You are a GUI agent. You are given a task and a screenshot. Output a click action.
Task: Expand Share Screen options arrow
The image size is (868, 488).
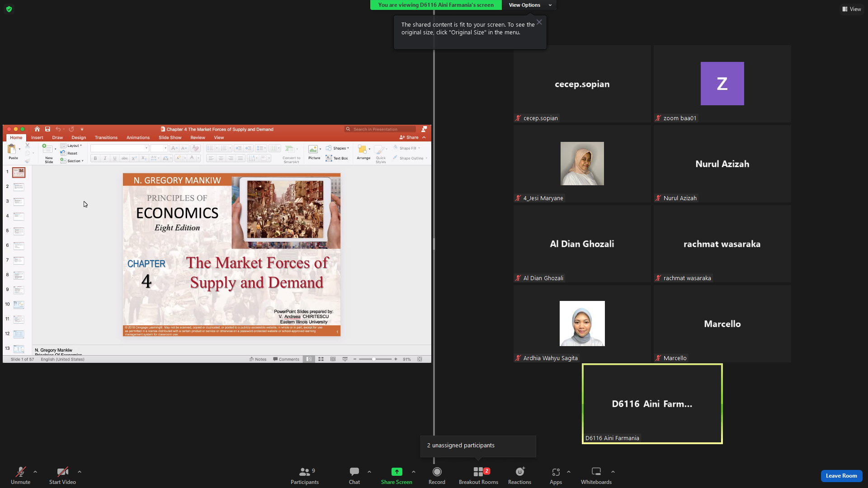[x=414, y=472]
